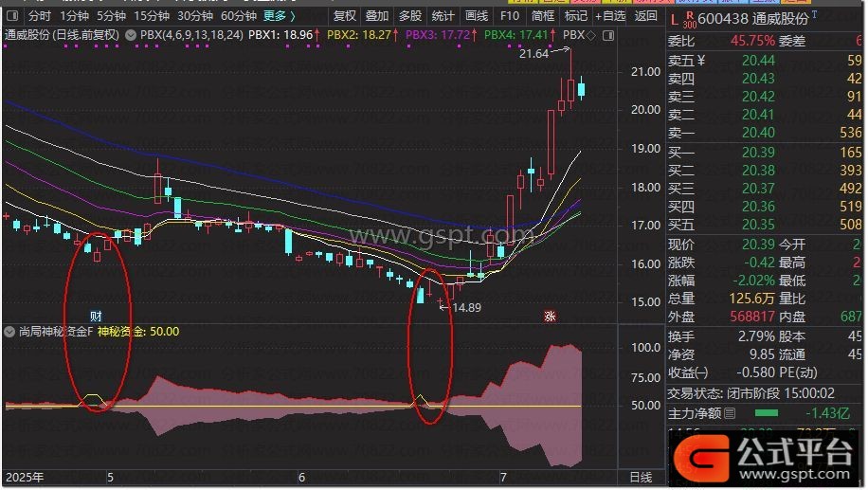
Task: Click the 财 financial marker on chart
Action: pos(95,316)
